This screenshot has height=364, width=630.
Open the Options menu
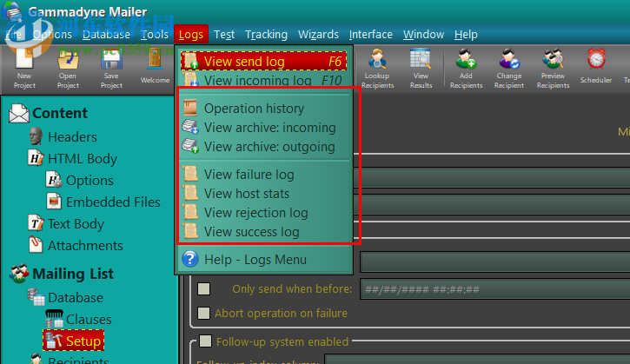click(x=52, y=35)
